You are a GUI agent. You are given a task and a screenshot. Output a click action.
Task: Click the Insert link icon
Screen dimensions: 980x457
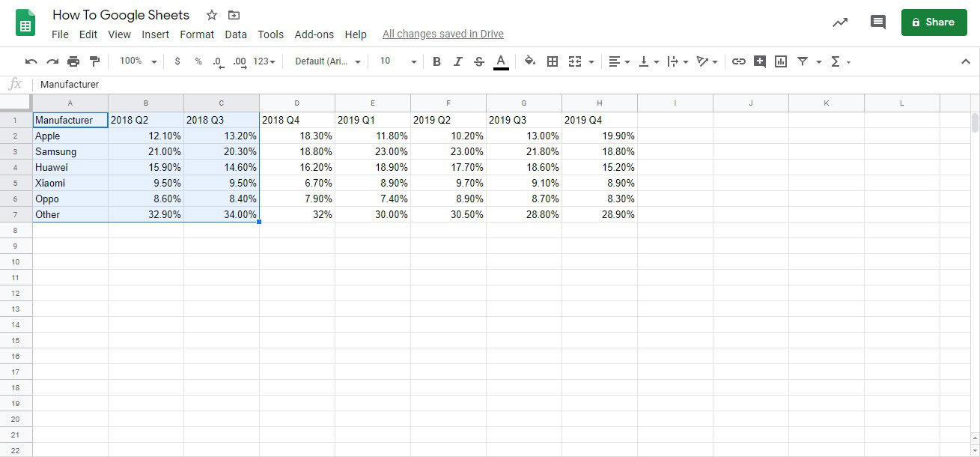click(739, 61)
